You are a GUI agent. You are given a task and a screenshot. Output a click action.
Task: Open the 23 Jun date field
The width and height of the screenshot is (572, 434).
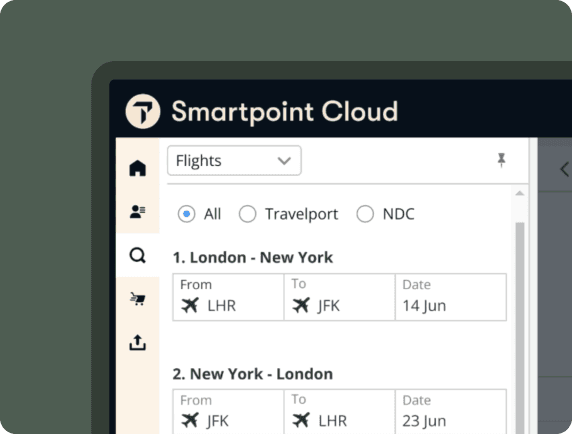coord(451,412)
